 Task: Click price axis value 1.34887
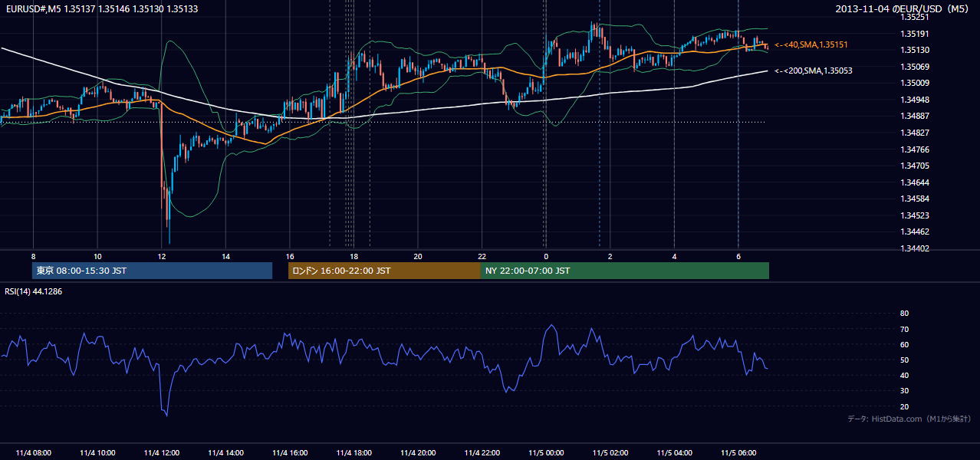(915, 117)
